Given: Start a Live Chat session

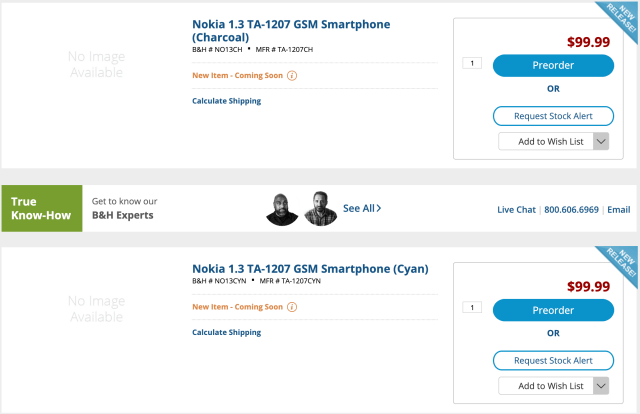Looking at the screenshot, I should coord(518,209).
